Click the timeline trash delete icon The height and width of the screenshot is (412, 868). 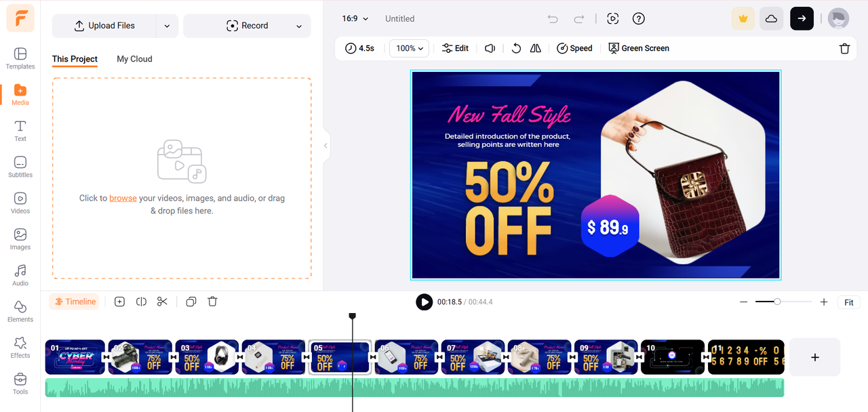pos(212,302)
